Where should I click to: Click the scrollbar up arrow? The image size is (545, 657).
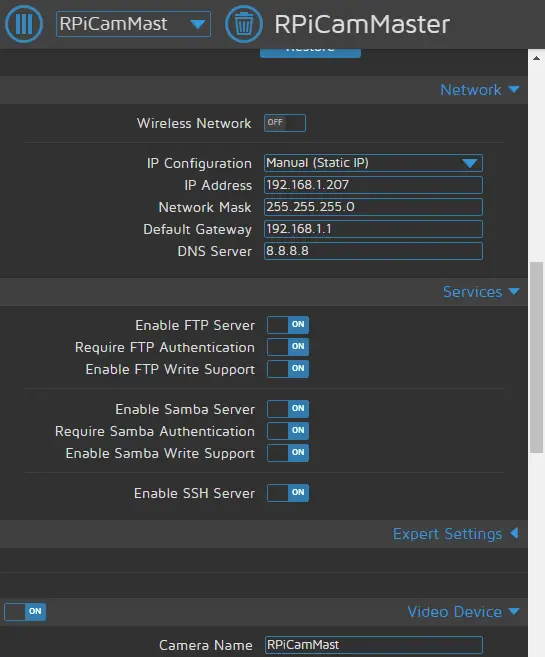pos(536,58)
